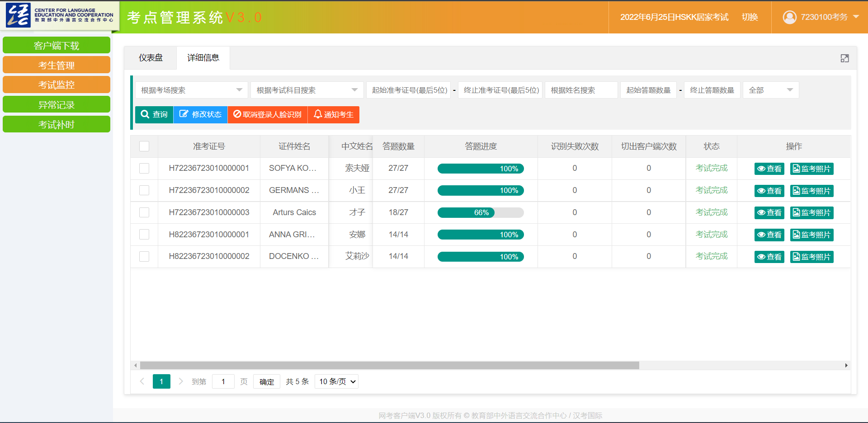Image resolution: width=868 pixels, height=423 pixels.
Task: Click the next page arrow in pagination
Action: tap(181, 381)
